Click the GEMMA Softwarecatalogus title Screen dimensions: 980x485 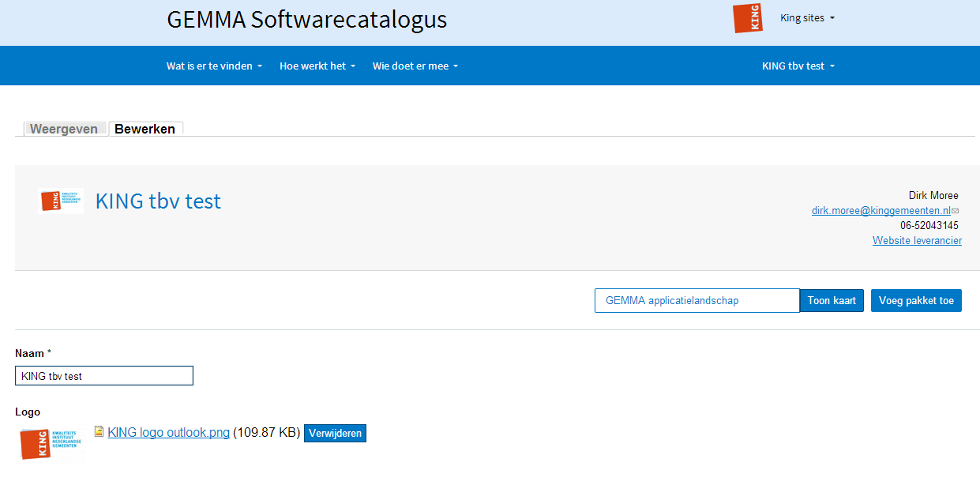(x=307, y=20)
